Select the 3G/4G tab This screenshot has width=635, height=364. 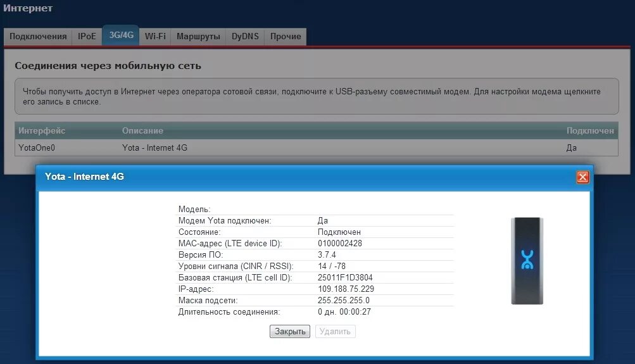121,35
